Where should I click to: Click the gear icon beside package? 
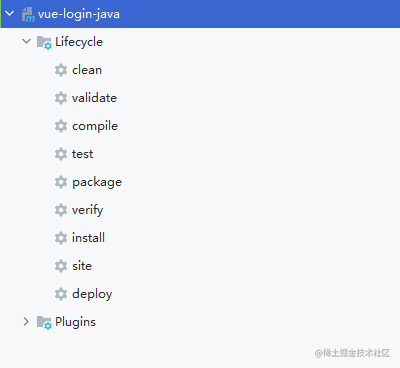click(61, 182)
